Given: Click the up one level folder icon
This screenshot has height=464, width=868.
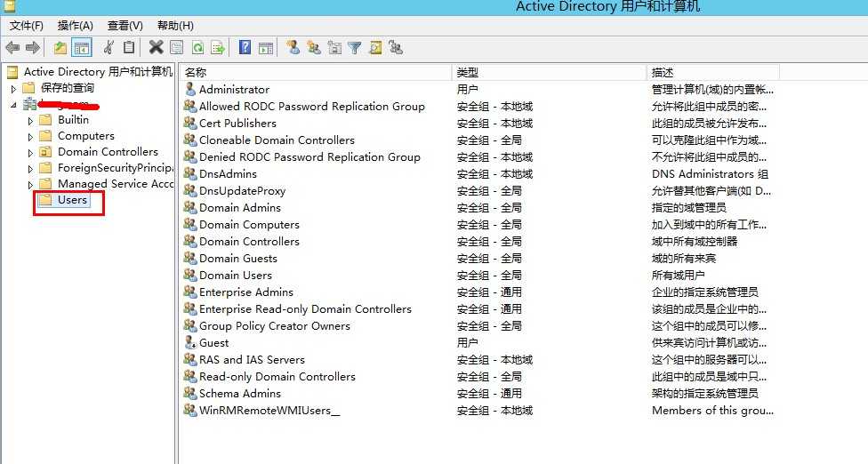Looking at the screenshot, I should click(60, 48).
